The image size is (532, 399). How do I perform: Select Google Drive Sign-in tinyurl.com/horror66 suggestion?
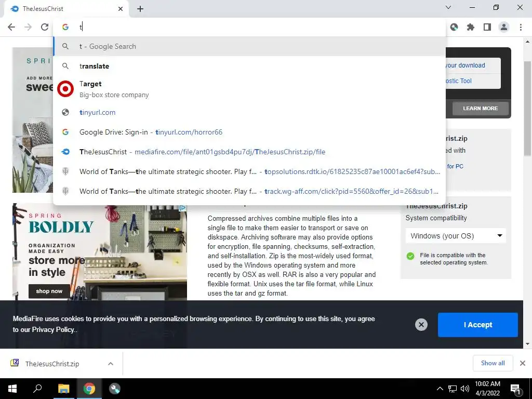pos(249,132)
